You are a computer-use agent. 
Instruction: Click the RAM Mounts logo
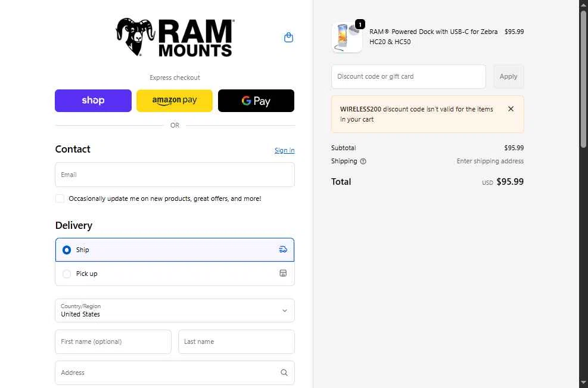point(175,37)
